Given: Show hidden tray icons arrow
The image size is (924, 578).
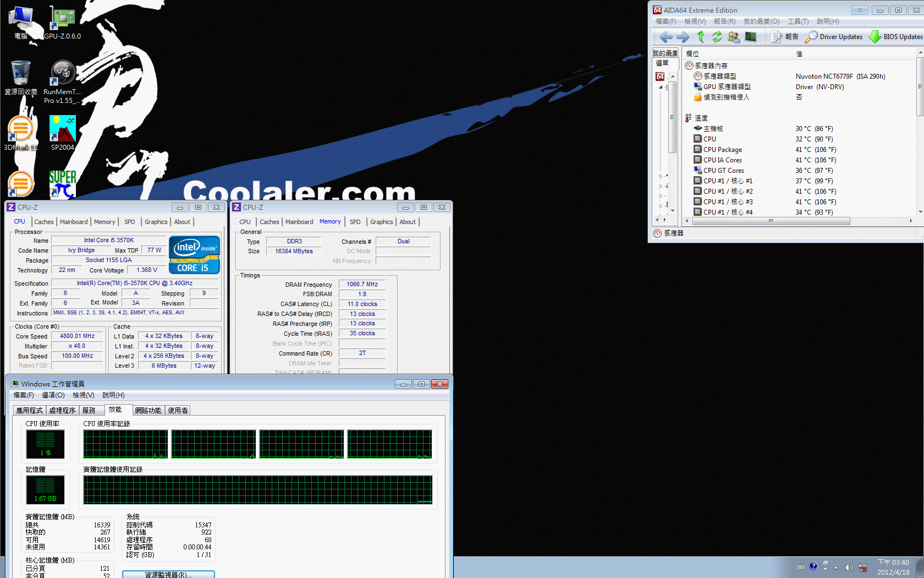Looking at the screenshot, I should coord(835,568).
